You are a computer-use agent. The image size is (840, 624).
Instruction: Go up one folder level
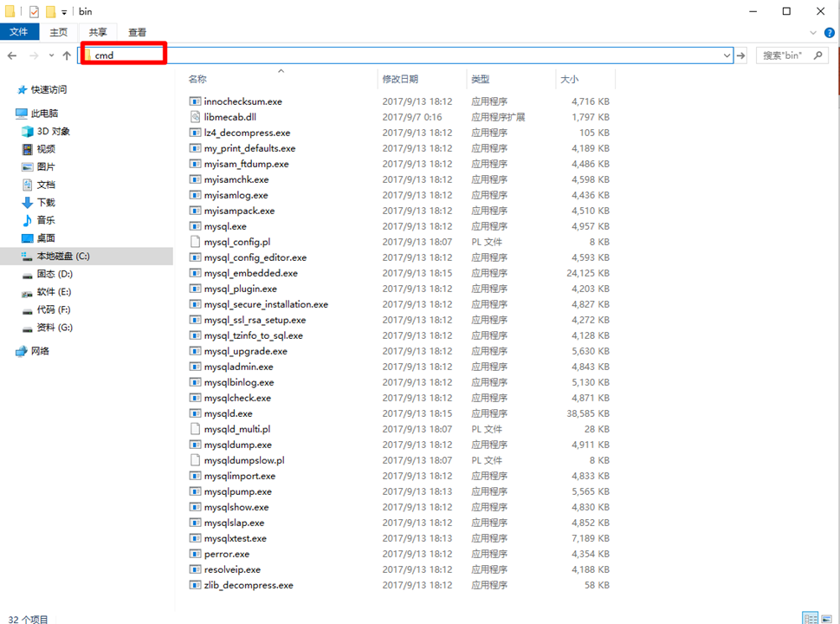point(67,55)
